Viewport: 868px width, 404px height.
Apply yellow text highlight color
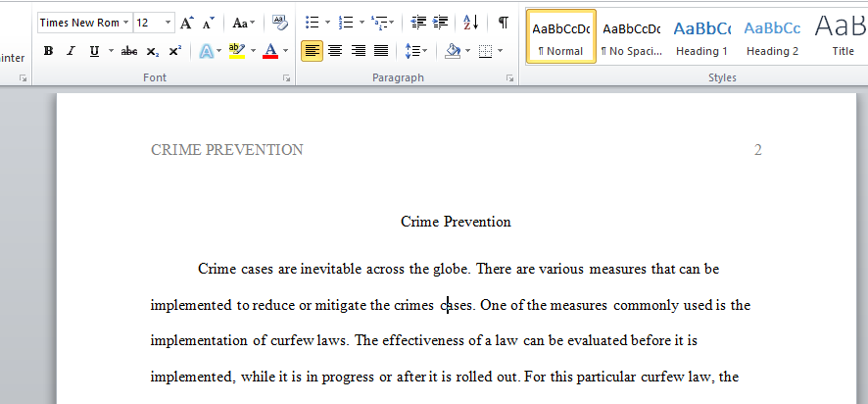point(237,52)
